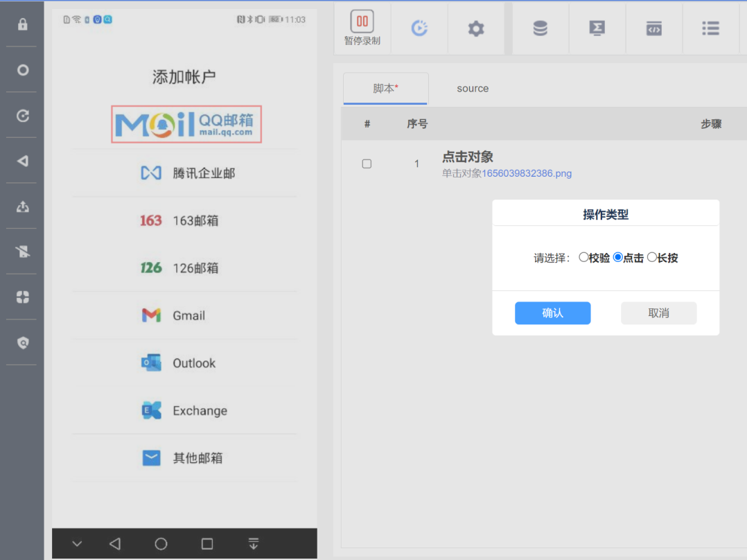Tap the QQ邮箱 mail logo

click(x=186, y=125)
